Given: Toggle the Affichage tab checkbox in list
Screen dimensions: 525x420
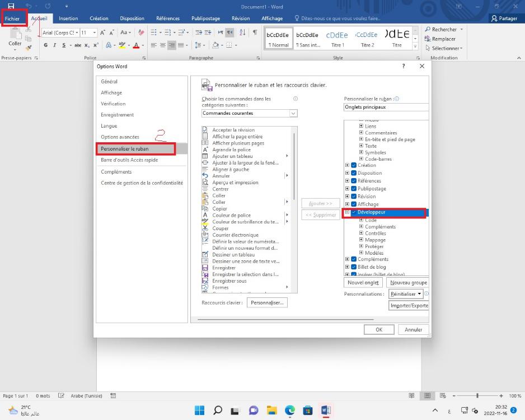Looking at the screenshot, I should click(354, 204).
